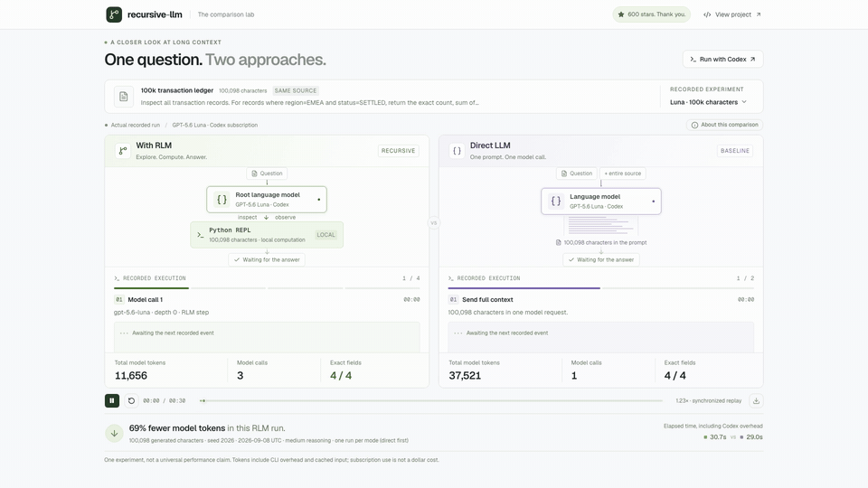
Task: Click the document icon beside transaction ledger
Action: pos(124,97)
